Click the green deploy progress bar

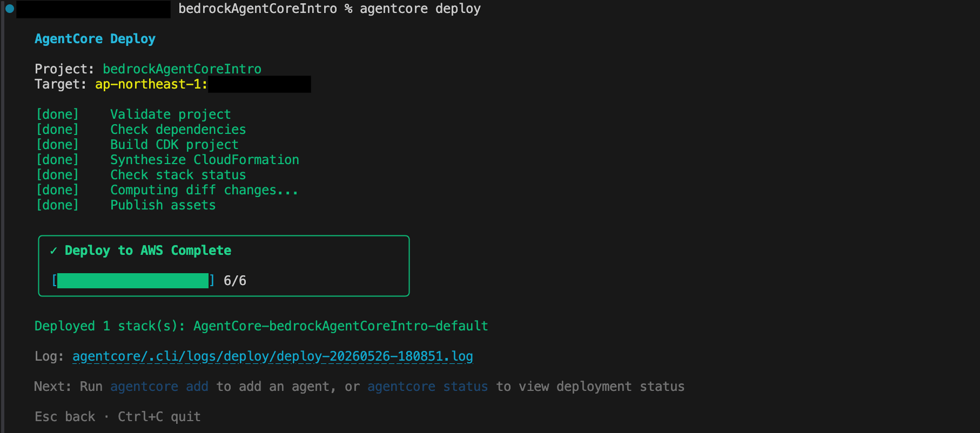(133, 281)
